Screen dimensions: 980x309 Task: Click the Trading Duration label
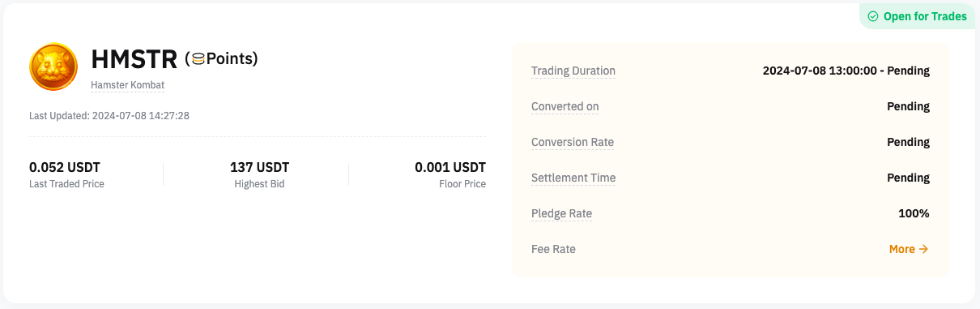pyautogui.click(x=573, y=71)
